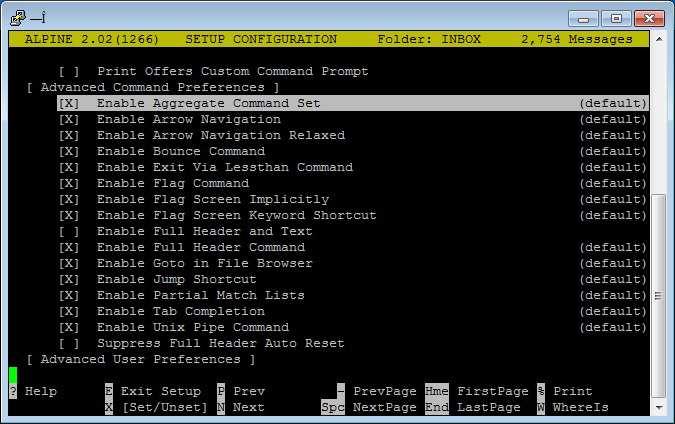Toggle Enable Flag Screen Keyword Shortcut checkbox

pyautogui.click(x=69, y=215)
